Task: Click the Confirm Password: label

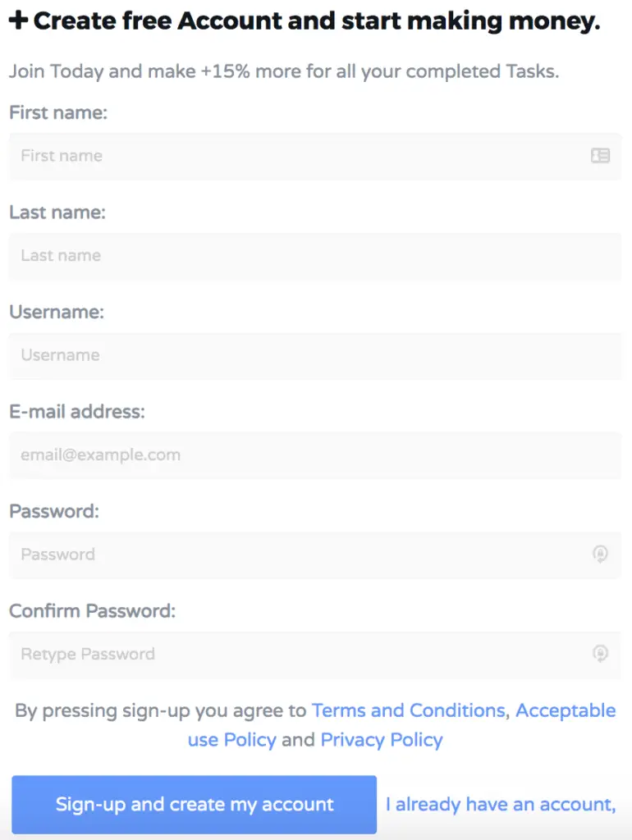Action: [92, 610]
